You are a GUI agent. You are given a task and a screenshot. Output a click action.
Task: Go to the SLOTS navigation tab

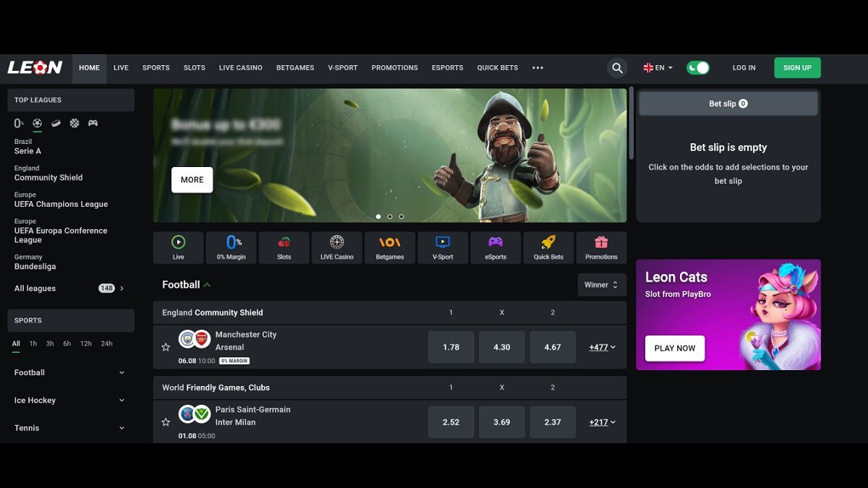[194, 68]
